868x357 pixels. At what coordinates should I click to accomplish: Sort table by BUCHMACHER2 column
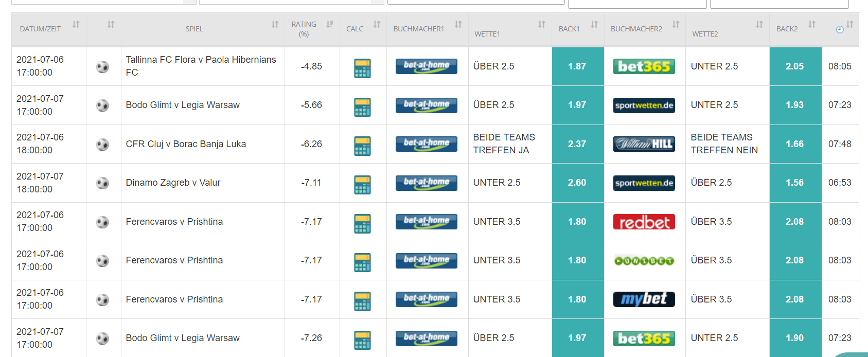point(676,24)
